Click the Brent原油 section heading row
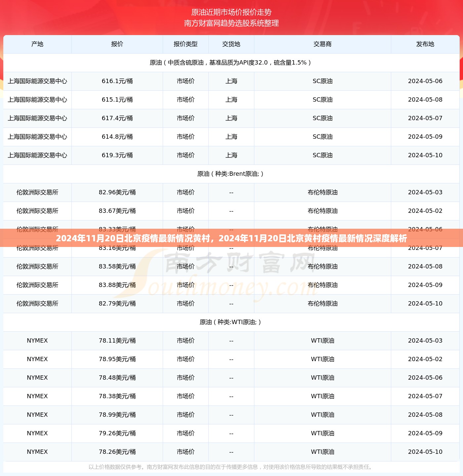463x476 pixels. pos(232,174)
